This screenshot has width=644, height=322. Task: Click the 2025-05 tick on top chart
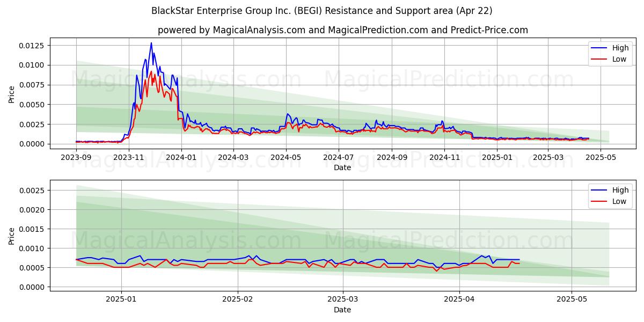click(600, 157)
